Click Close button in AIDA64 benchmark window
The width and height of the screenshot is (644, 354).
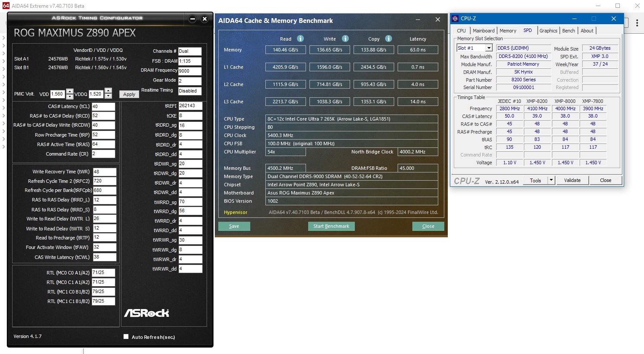pyautogui.click(x=428, y=226)
